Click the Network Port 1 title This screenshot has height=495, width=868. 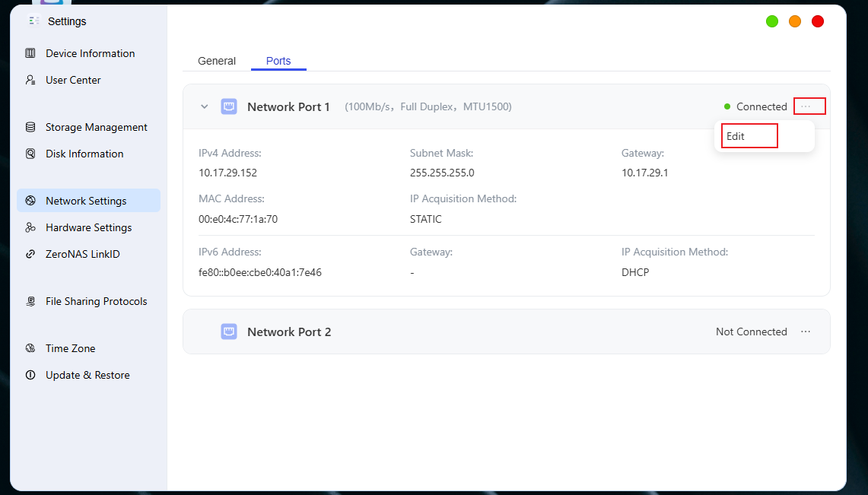pos(288,106)
